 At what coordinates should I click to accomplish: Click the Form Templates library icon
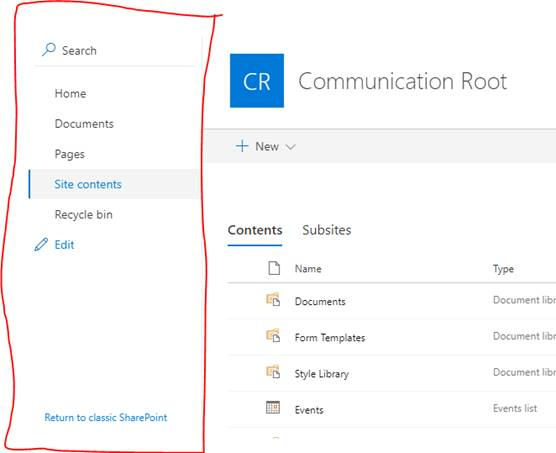coord(273,336)
